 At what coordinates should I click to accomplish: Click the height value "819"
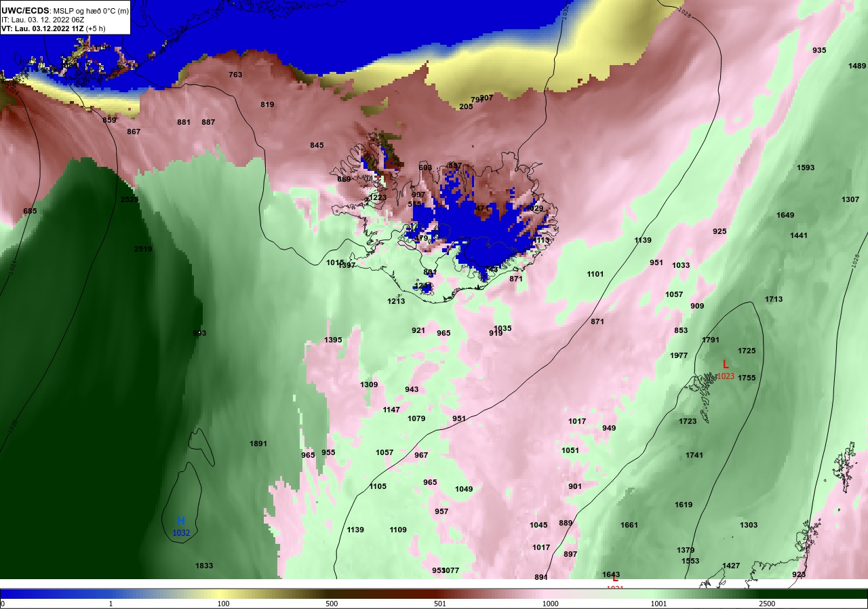click(x=267, y=104)
